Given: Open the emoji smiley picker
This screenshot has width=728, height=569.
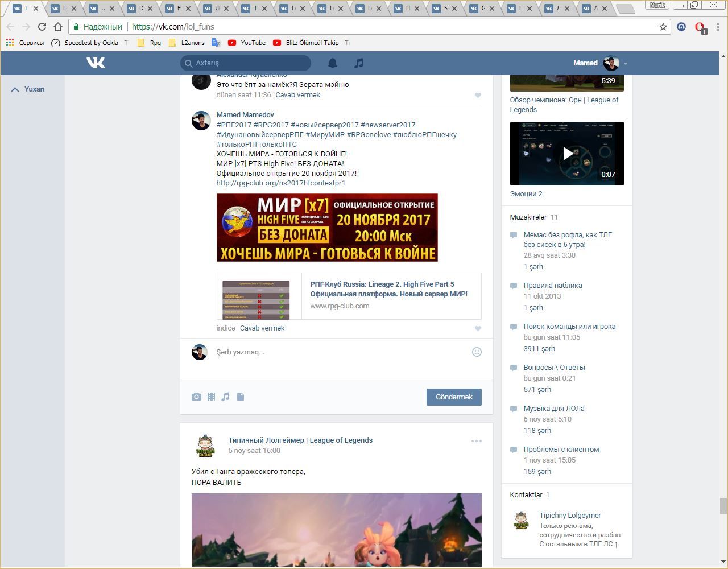Looking at the screenshot, I should 477,352.
